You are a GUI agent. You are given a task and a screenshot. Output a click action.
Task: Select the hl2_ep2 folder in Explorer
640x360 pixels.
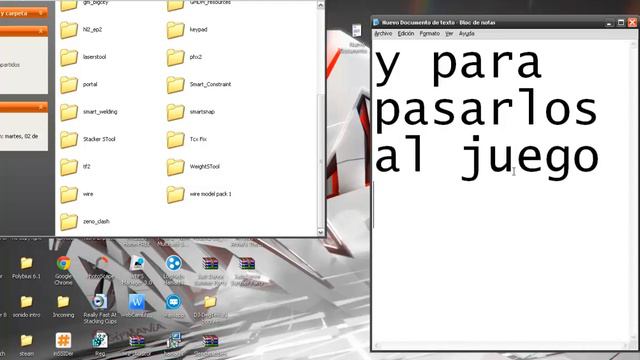[81, 30]
